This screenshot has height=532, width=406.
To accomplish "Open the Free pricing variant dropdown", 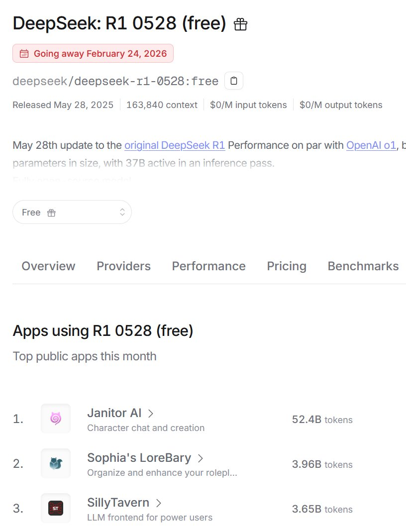I will 72,213.
